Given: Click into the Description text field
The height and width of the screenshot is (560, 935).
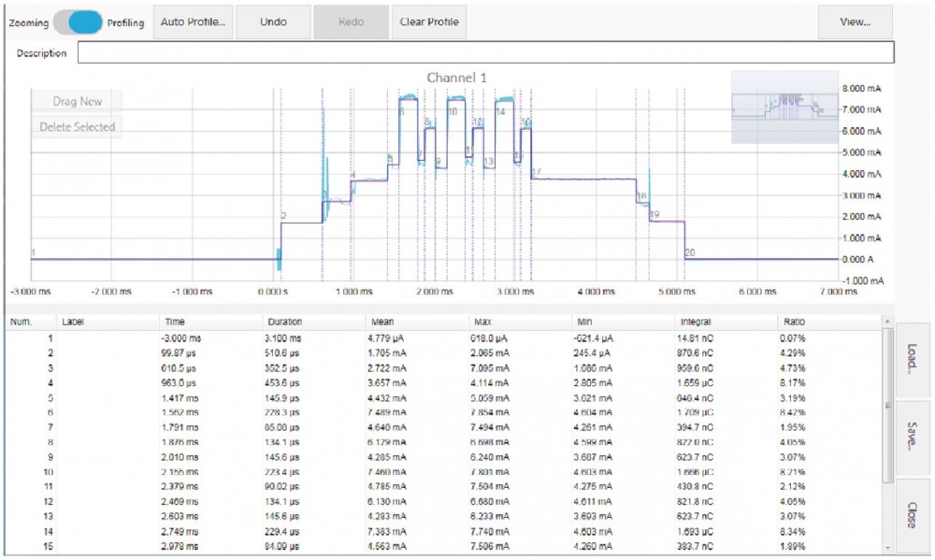Looking at the screenshot, I should 486,52.
